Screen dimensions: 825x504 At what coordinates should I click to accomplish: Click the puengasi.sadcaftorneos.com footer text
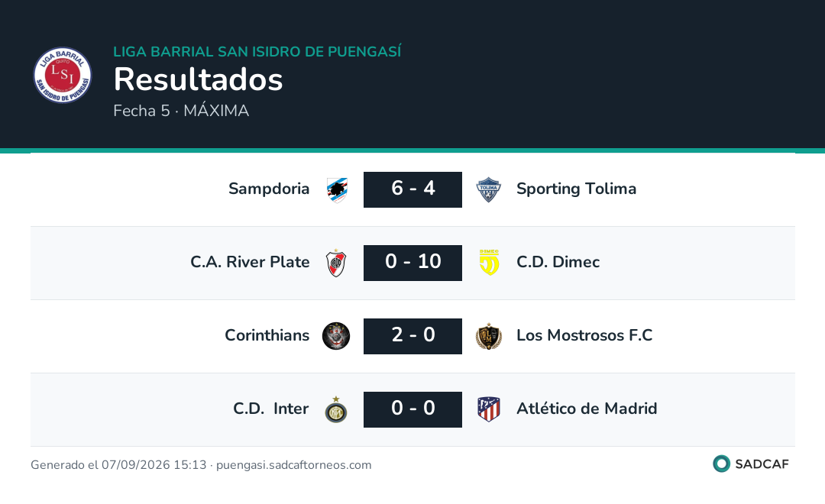pos(293,465)
